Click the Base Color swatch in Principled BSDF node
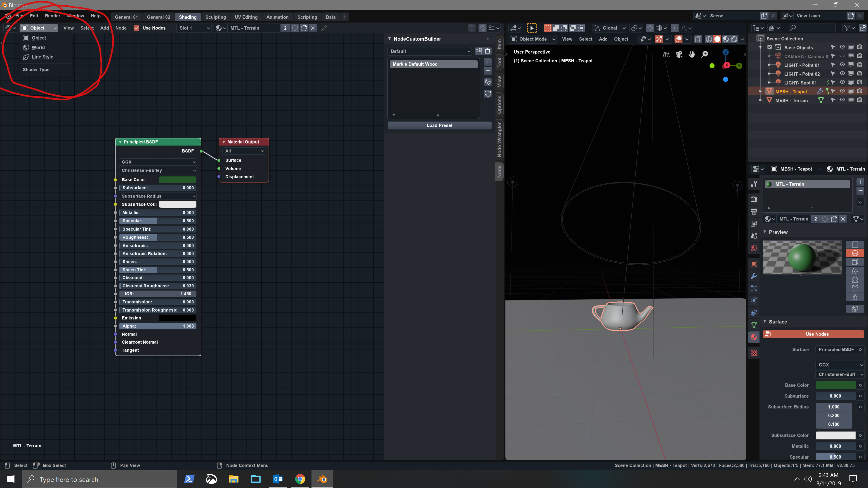 (x=178, y=180)
